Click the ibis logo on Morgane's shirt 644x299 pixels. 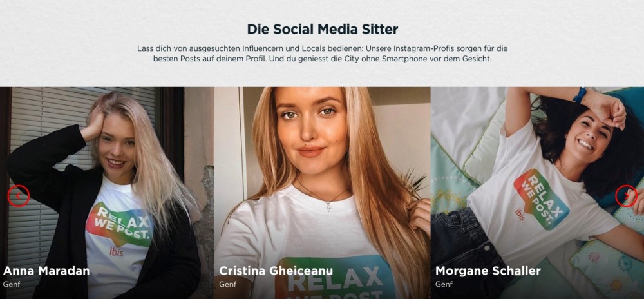[x=520, y=214]
